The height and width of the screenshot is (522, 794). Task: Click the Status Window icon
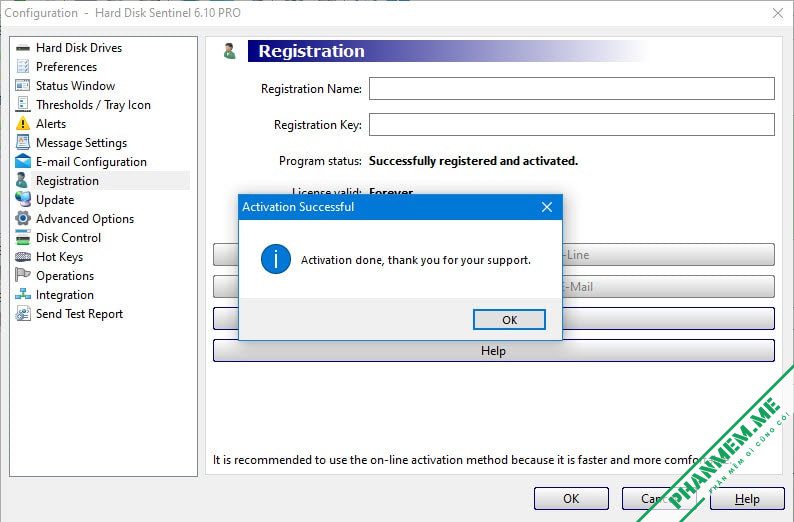(23, 86)
